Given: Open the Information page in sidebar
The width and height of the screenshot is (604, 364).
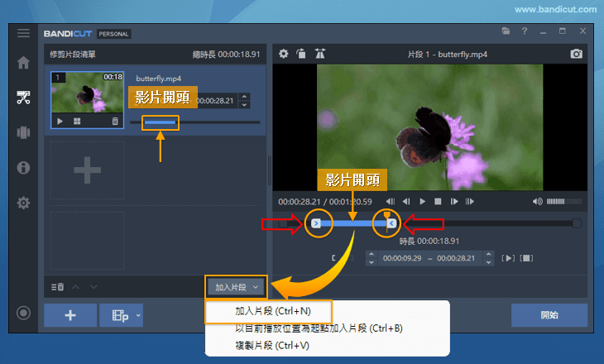Looking at the screenshot, I should tap(23, 168).
